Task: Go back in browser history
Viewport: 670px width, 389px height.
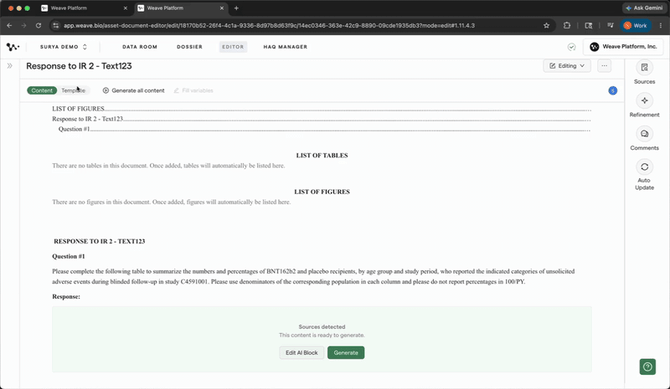Action: point(9,26)
